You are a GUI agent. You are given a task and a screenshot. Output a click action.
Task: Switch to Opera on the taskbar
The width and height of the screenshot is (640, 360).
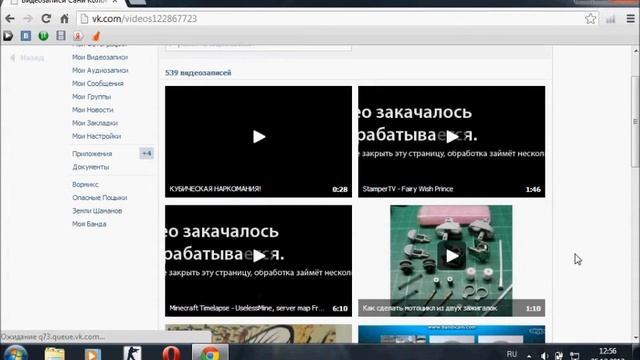(171, 353)
